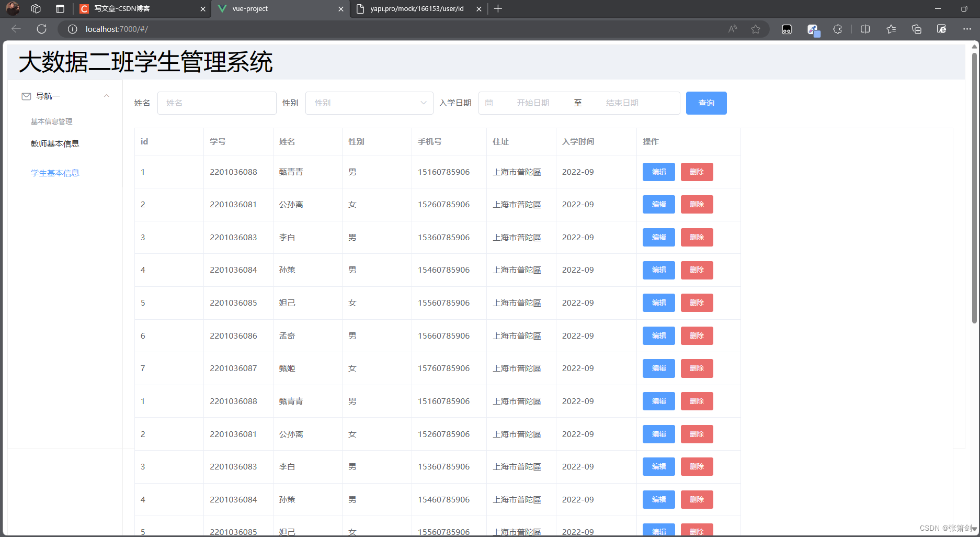Delete the first 孙策 row
980x537 pixels.
pos(697,270)
